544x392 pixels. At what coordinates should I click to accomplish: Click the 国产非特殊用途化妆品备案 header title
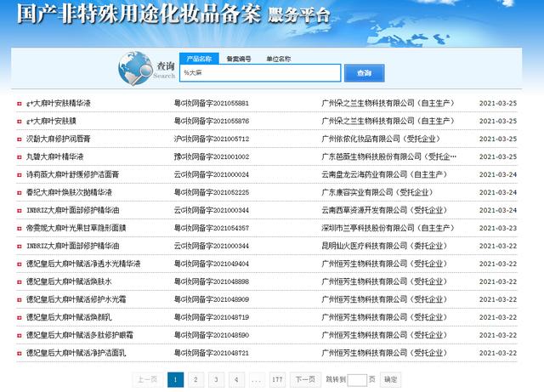click(139, 14)
